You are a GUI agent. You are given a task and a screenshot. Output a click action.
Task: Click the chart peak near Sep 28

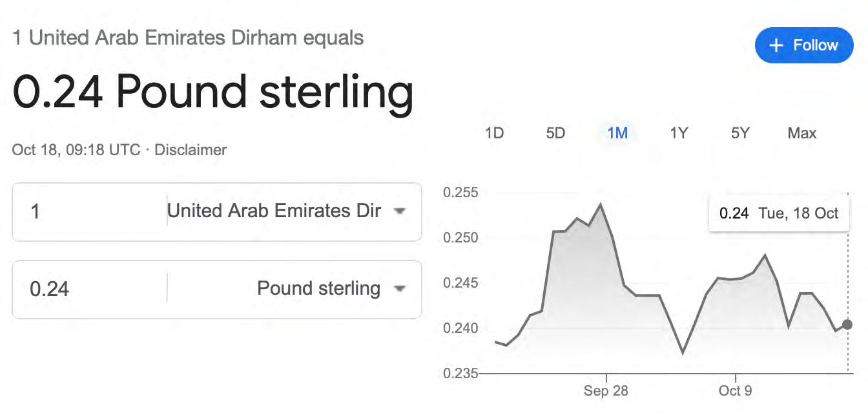click(601, 205)
